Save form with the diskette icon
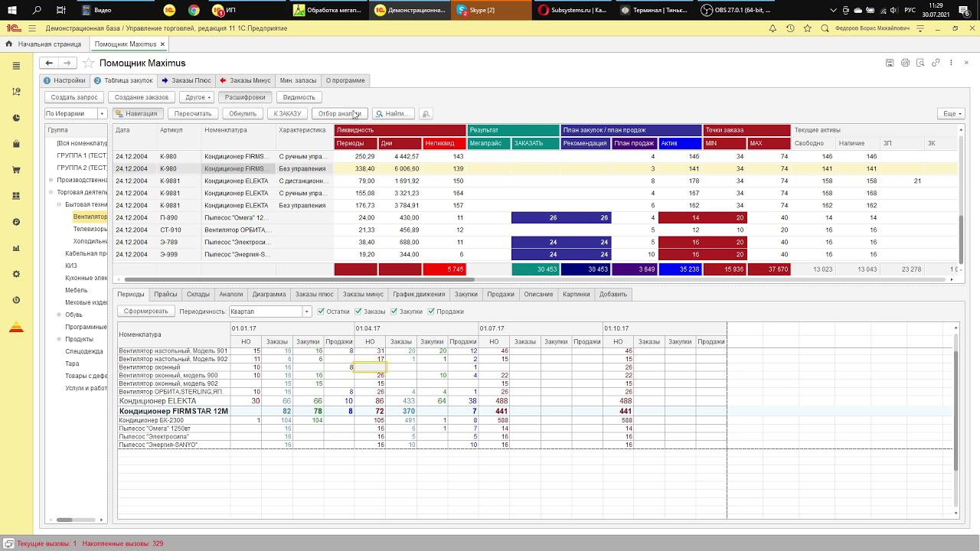Image resolution: width=980 pixels, height=551 pixels. pos(889,63)
